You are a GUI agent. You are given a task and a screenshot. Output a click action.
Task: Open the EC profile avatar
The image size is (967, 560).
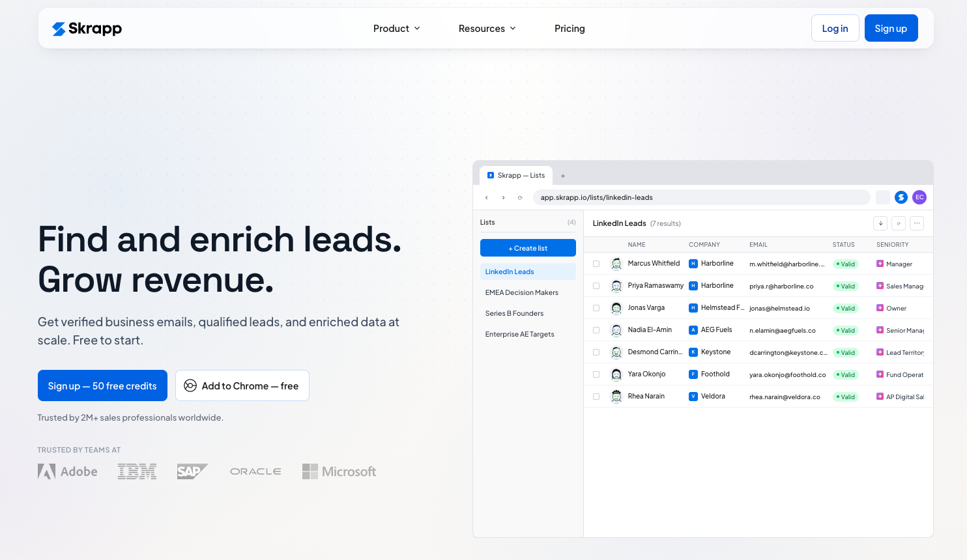pos(919,197)
